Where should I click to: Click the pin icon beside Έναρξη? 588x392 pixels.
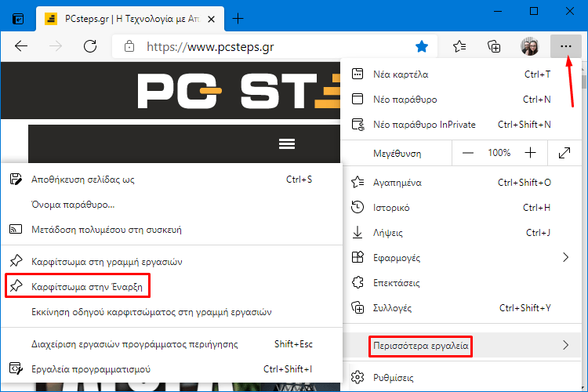[x=16, y=286]
